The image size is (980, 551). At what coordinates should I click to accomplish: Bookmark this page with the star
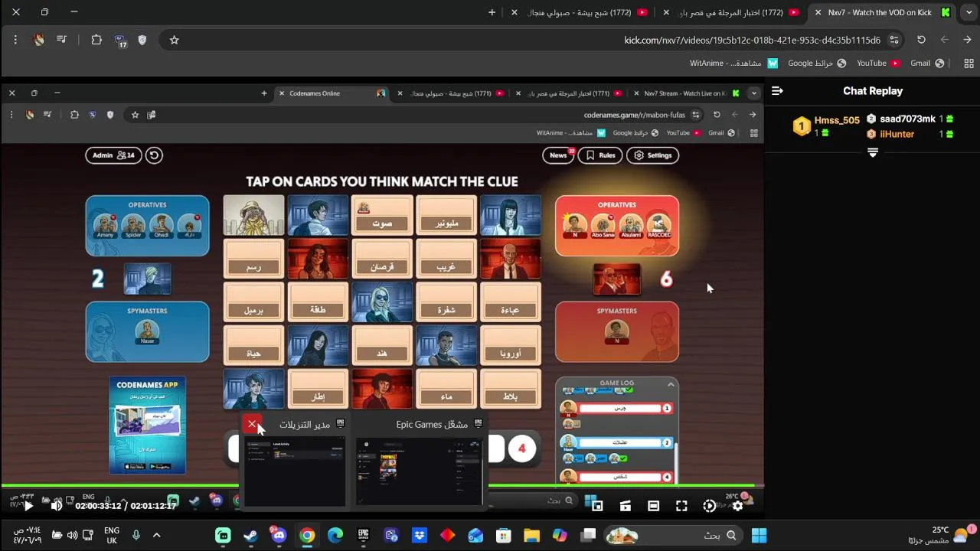click(174, 40)
